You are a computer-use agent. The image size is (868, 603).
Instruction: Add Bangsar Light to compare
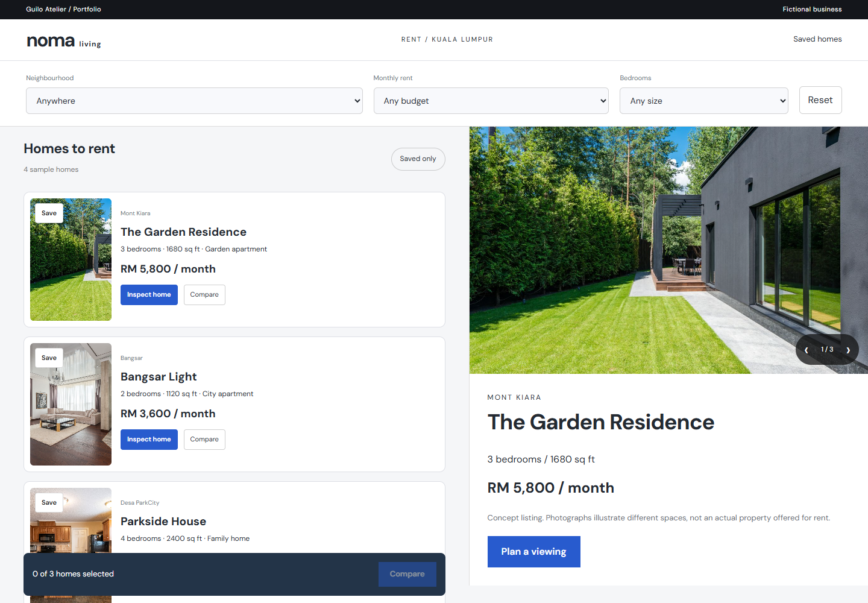pyautogui.click(x=204, y=440)
